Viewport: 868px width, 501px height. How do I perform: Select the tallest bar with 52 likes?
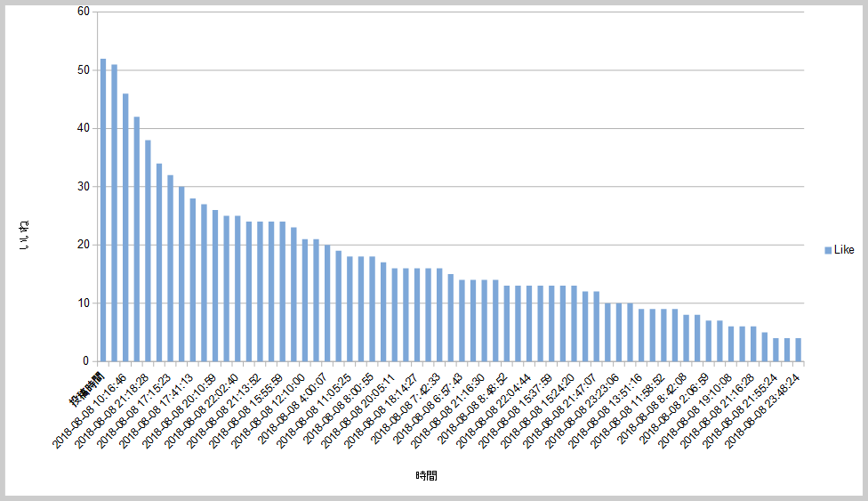point(103,210)
